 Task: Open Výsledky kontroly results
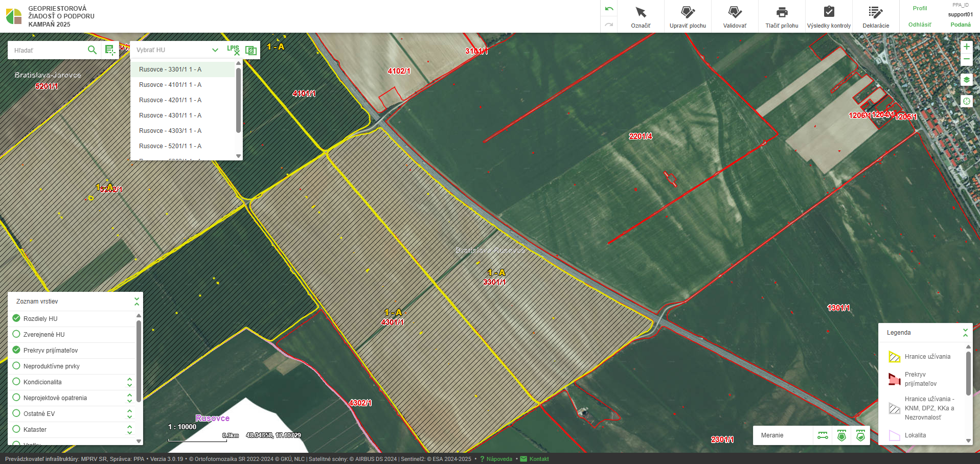click(x=829, y=17)
